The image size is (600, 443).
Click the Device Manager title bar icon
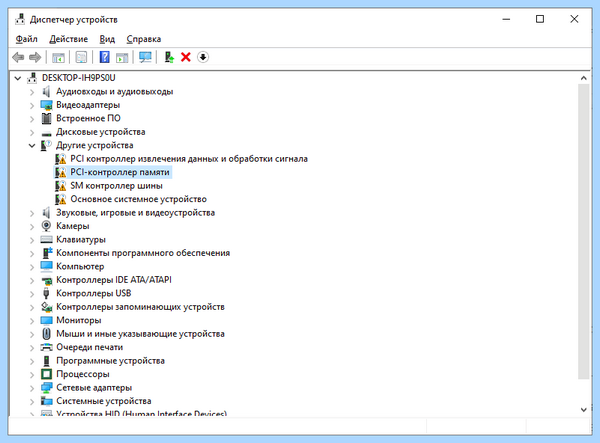click(20, 19)
